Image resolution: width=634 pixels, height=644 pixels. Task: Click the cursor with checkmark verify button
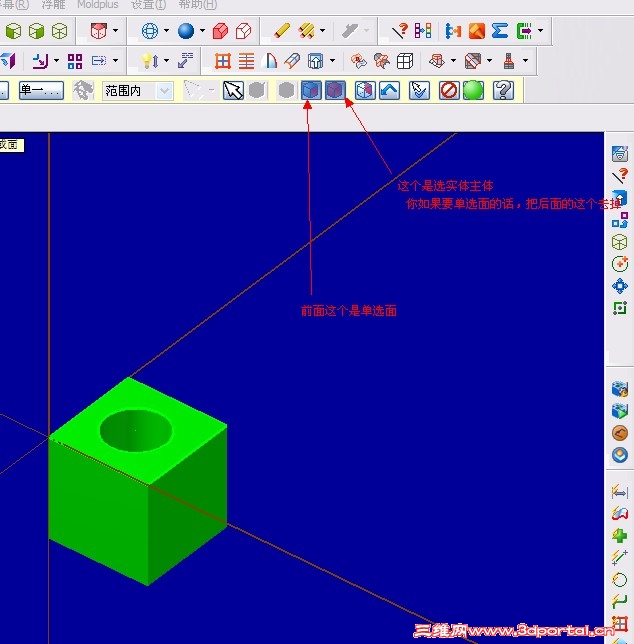pos(419,90)
